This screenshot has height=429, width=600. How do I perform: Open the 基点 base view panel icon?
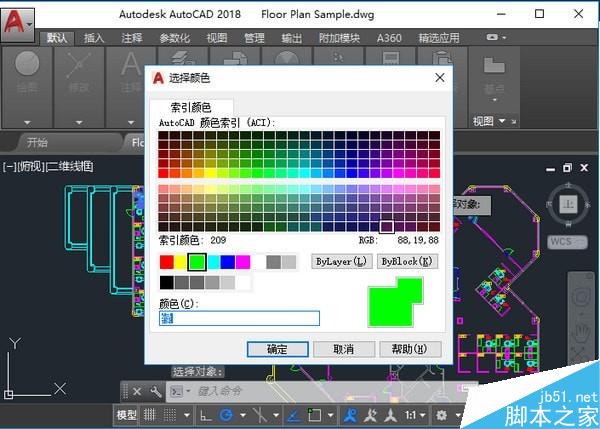(x=494, y=65)
